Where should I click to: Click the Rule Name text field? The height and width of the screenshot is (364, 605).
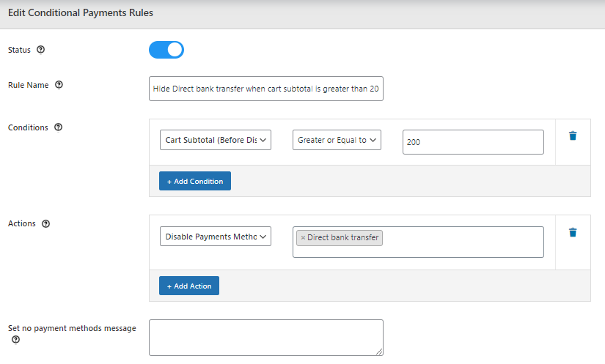tap(265, 89)
